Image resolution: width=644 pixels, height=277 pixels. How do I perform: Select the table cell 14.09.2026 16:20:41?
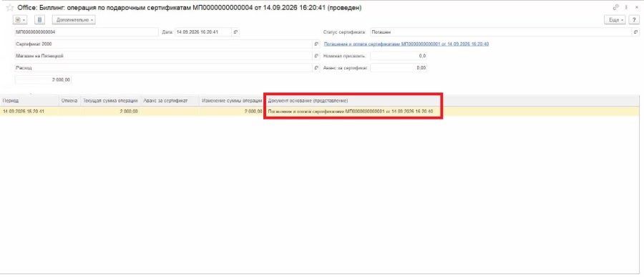point(29,112)
